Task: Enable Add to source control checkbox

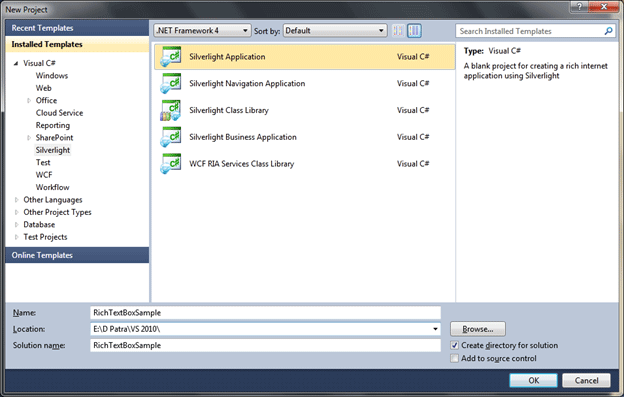Action: 454,358
